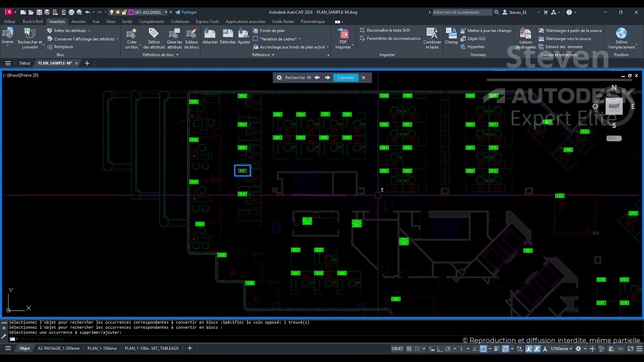Click the PDF Importer icon

343,34
